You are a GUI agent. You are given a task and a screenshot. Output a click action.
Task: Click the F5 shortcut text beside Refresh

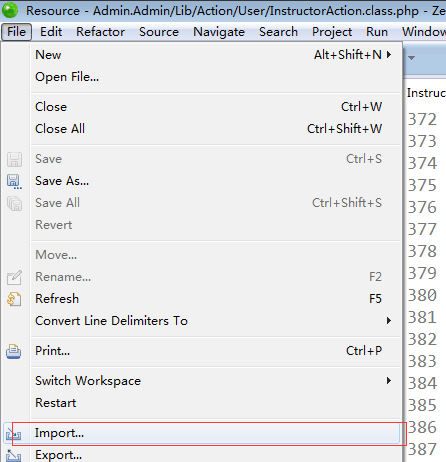tap(375, 299)
